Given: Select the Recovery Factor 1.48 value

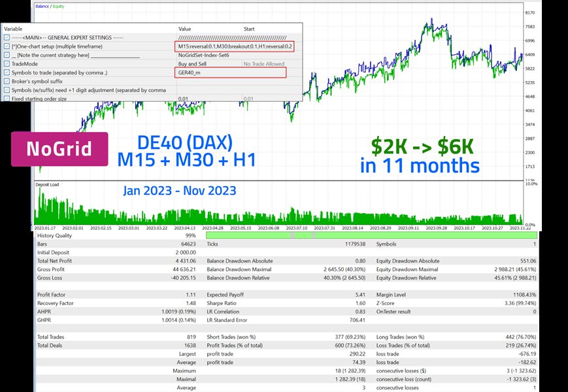Looking at the screenshot, I should pyautogui.click(x=191, y=303).
